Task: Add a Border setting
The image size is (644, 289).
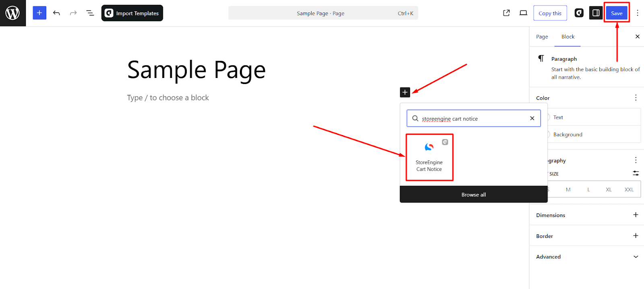Action: tap(636, 236)
